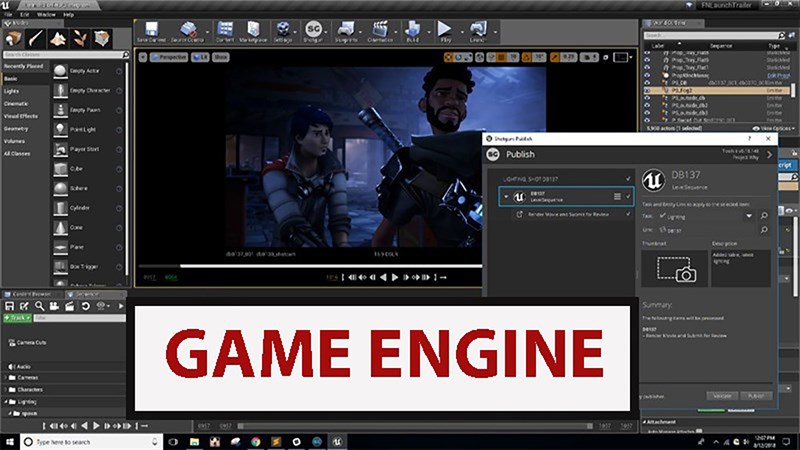Click the Launch toolbar icon

tap(478, 29)
